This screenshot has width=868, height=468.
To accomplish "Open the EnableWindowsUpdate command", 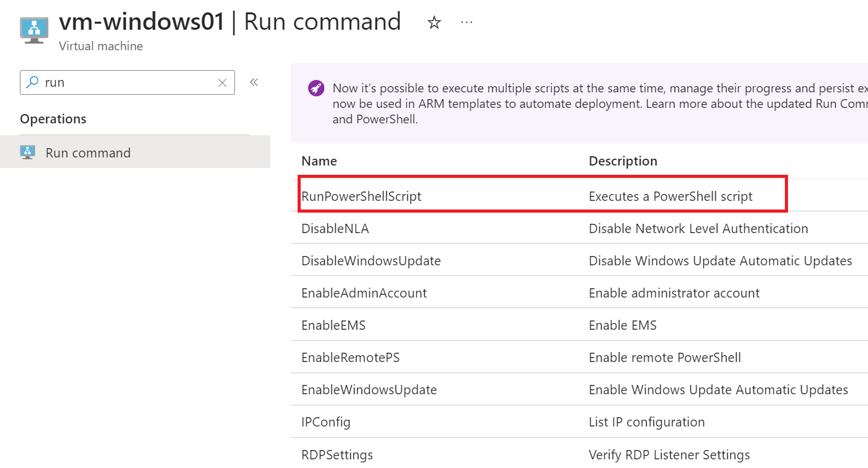I will 369,390.
